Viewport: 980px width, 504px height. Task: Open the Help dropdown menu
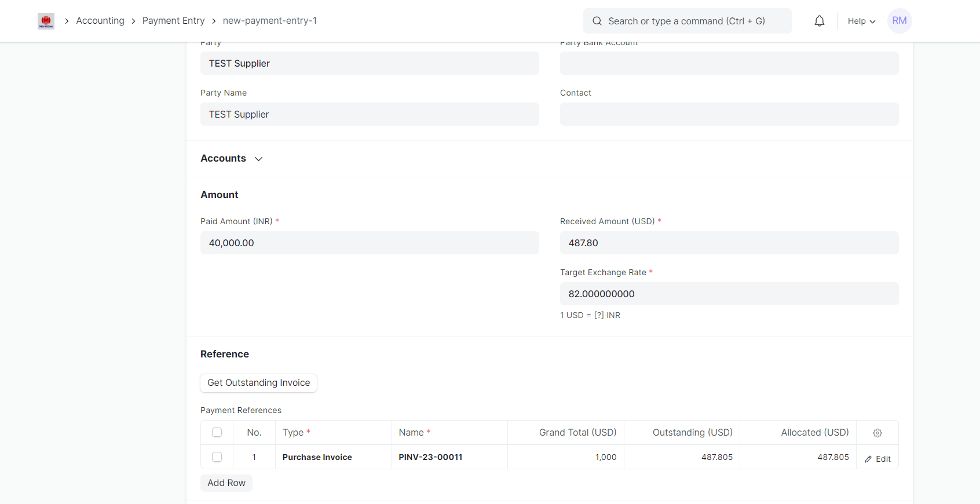tap(861, 21)
